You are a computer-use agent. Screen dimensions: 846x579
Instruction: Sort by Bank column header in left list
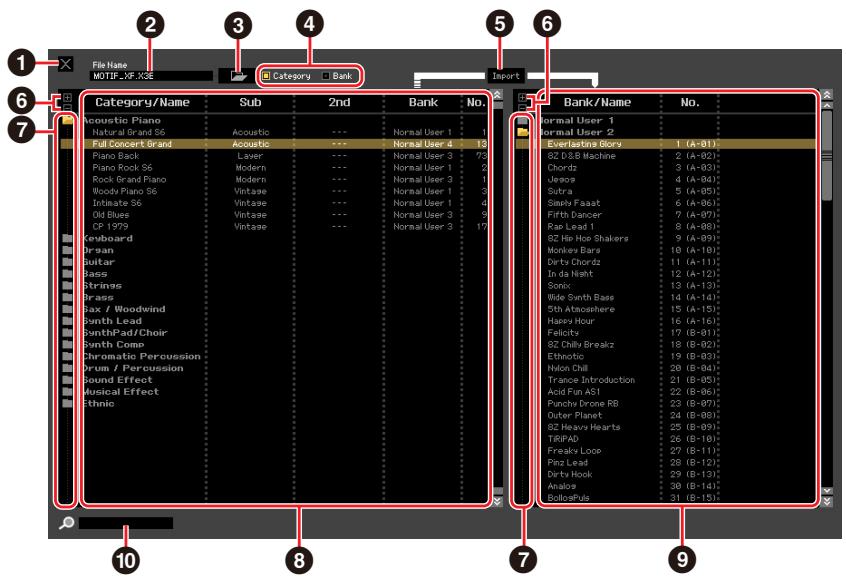(423, 102)
